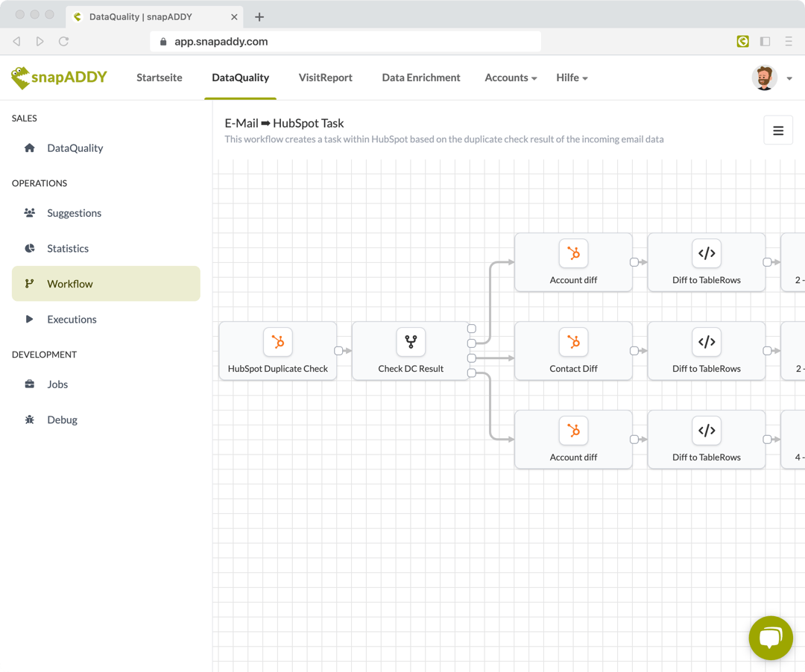This screenshot has height=672, width=805.
Task: Click the Jobs briefcase icon in the sidebar
Action: coord(29,384)
